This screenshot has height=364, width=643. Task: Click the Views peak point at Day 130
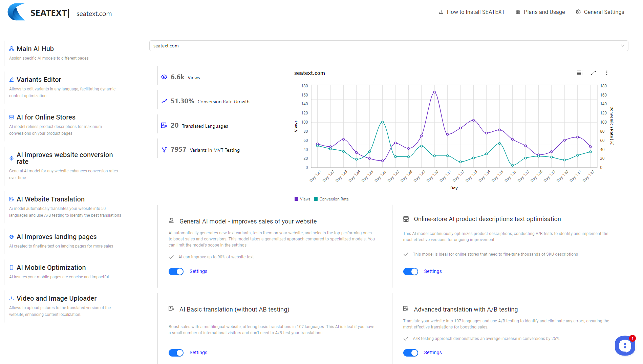(x=434, y=92)
